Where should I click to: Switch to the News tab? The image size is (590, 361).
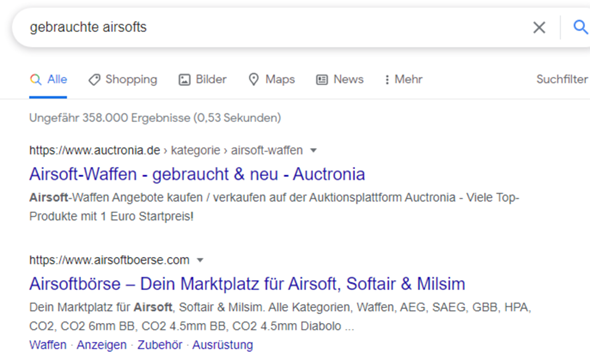click(x=340, y=79)
